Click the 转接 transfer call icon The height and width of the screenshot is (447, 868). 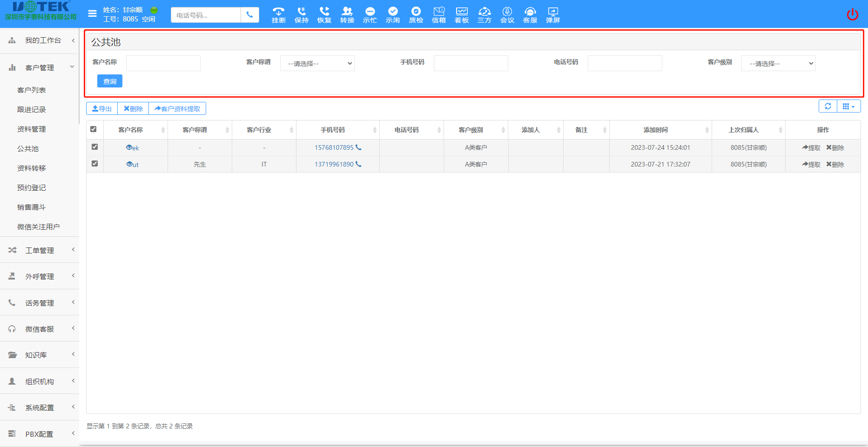[x=347, y=15]
